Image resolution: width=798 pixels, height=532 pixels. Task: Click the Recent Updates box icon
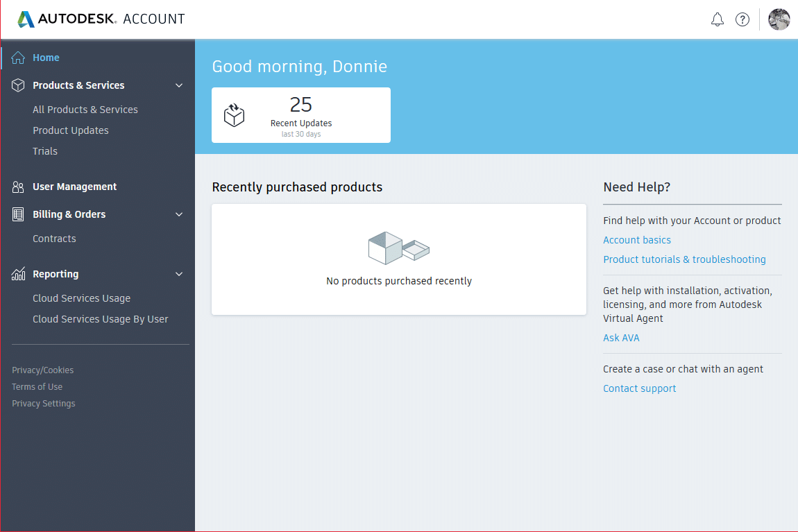pyautogui.click(x=234, y=115)
